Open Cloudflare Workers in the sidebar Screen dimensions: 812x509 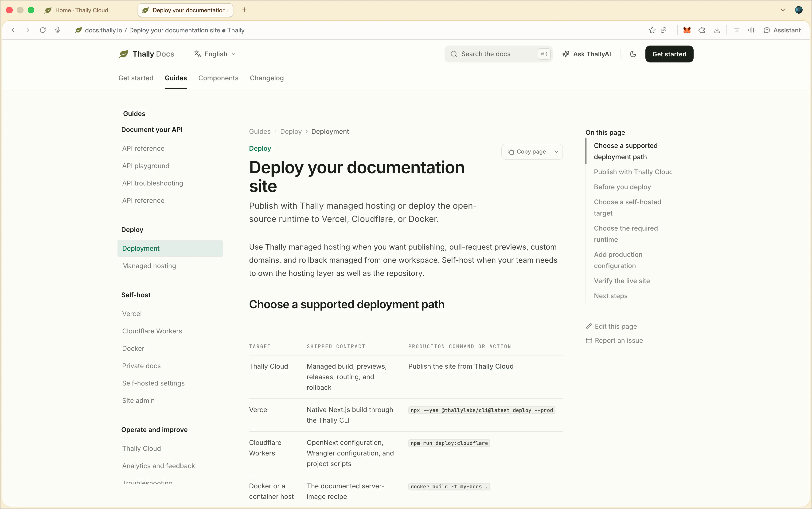pos(152,331)
